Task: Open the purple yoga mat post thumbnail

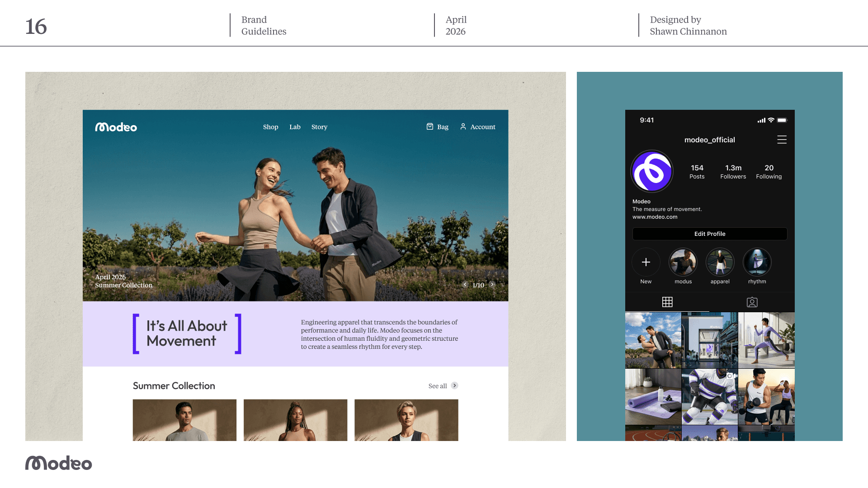Action: pyautogui.click(x=653, y=396)
